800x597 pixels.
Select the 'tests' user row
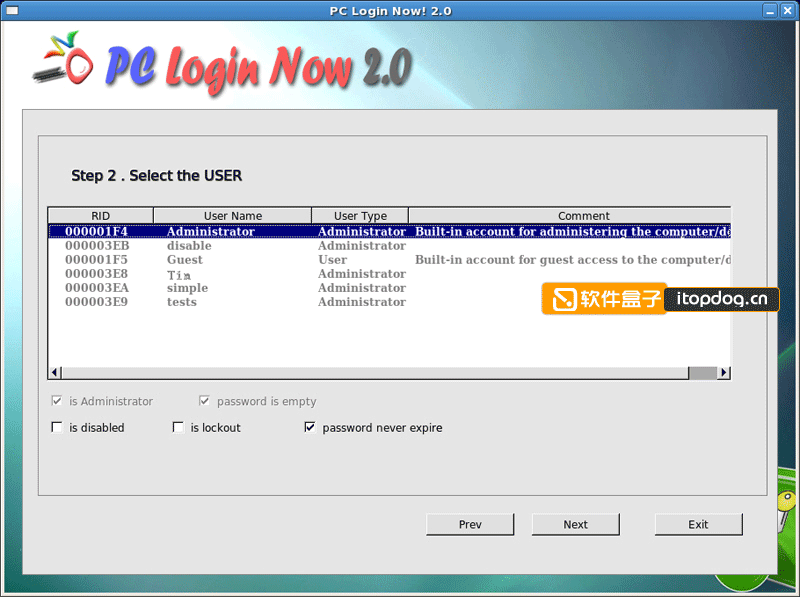pyautogui.click(x=390, y=302)
